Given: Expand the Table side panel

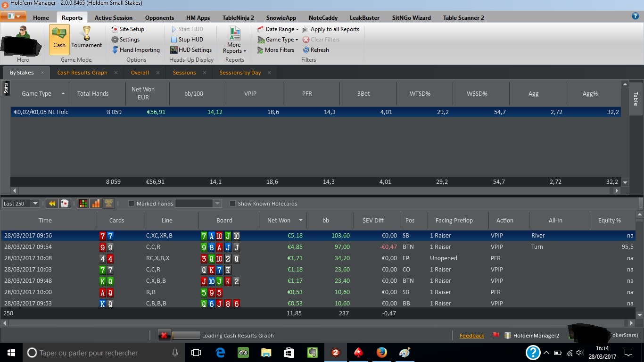Looking at the screenshot, I should 635,99.
